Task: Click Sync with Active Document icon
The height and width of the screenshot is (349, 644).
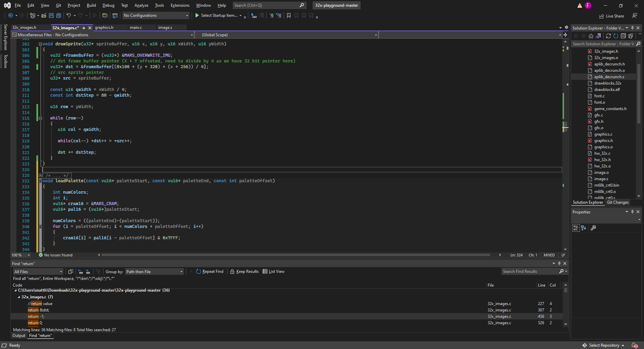Action: click(608, 36)
